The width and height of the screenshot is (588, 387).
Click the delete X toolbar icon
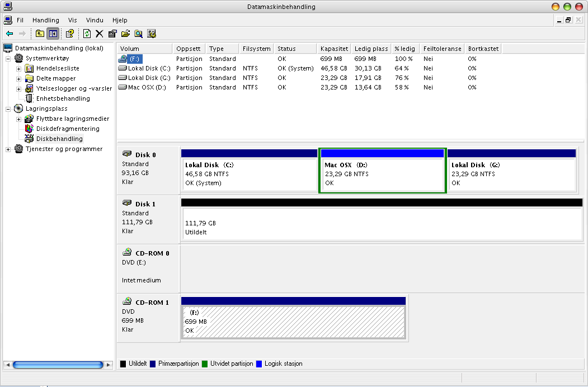point(100,34)
